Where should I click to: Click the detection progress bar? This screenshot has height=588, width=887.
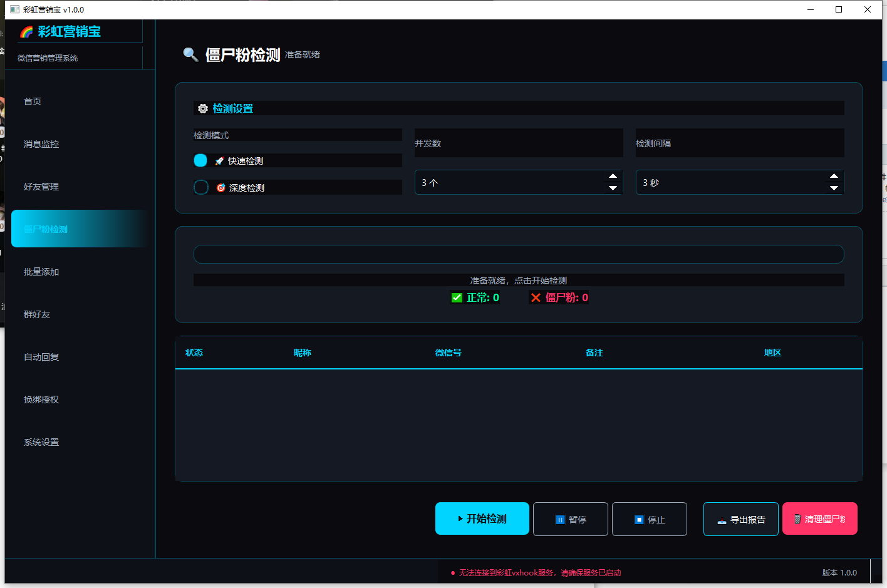519,254
